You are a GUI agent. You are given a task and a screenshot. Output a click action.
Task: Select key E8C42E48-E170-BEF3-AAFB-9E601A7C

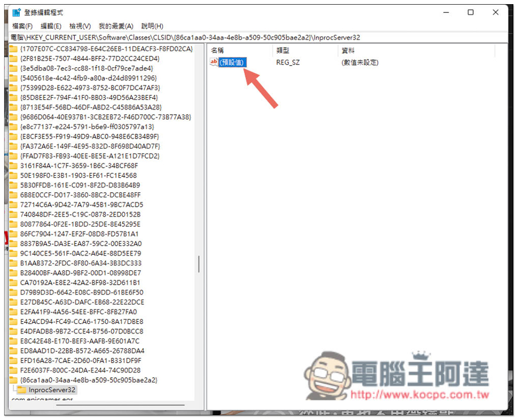tap(80, 341)
